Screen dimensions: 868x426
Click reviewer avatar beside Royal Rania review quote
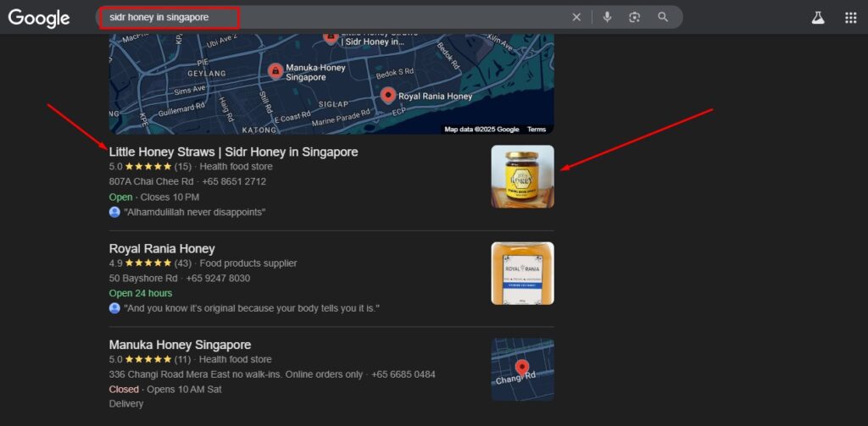point(114,308)
